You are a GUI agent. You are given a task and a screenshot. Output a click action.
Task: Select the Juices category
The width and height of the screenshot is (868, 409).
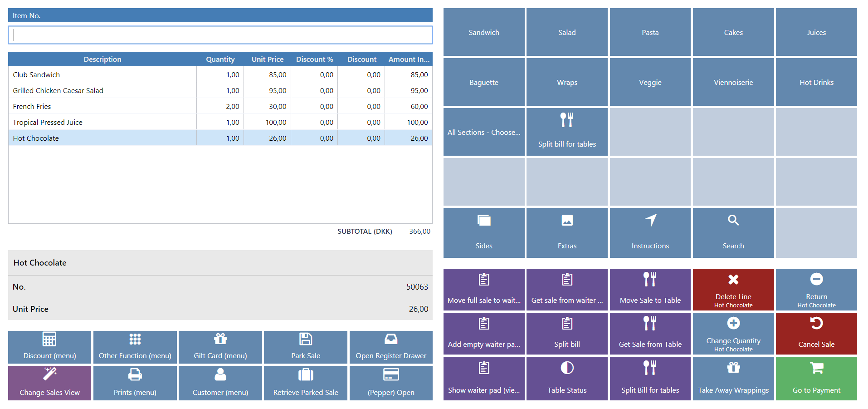[x=816, y=32]
